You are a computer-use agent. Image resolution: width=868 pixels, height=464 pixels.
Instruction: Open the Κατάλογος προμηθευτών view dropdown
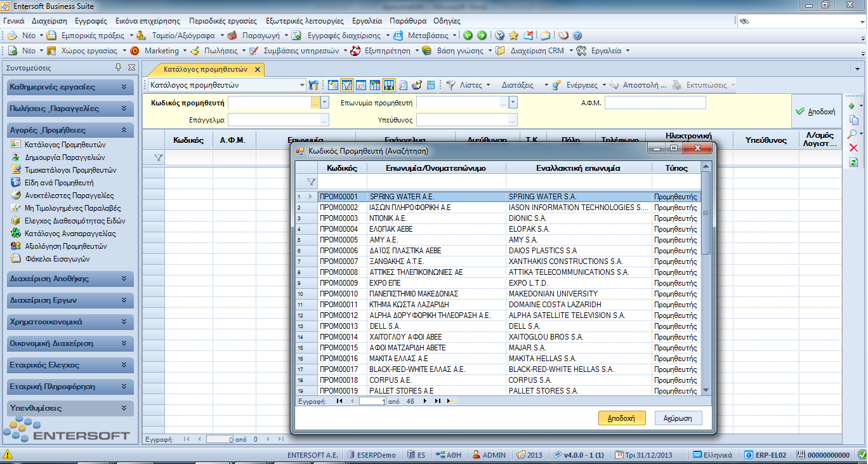pos(302,84)
